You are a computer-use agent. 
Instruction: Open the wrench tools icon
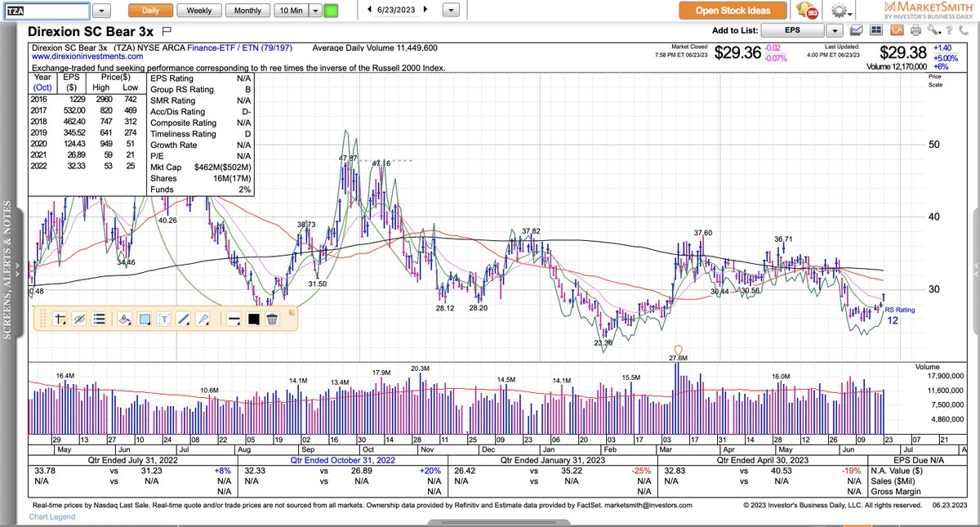point(933,29)
